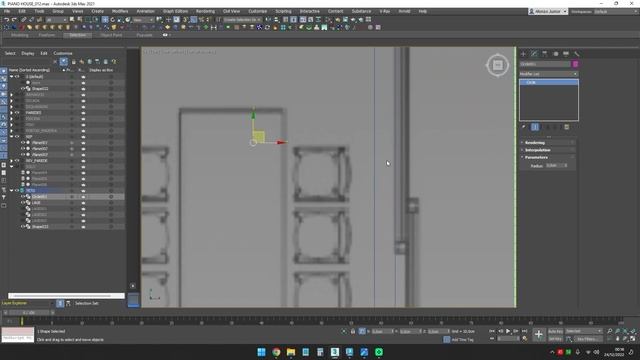Image resolution: width=640 pixels, height=360 pixels.
Task: Click the Maximize Viewport Toggle icon
Action: pyautogui.click(x=633, y=339)
